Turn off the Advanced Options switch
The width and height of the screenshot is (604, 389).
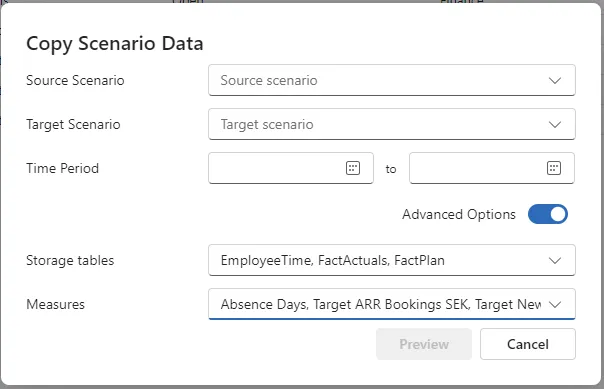pos(548,214)
